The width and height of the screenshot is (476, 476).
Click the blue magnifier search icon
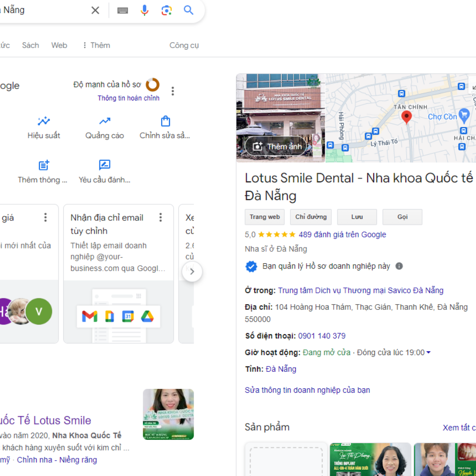tap(188, 10)
